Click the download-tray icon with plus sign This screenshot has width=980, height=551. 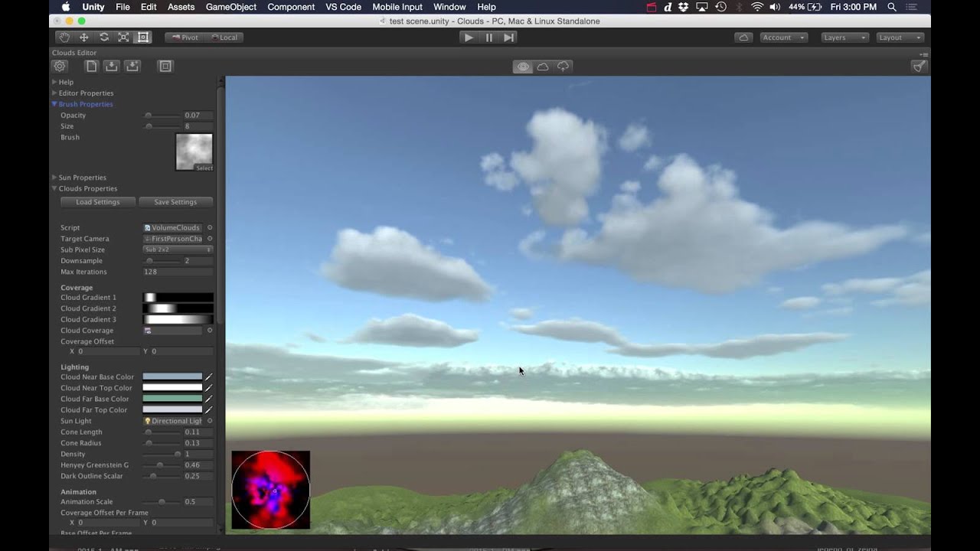click(x=132, y=67)
